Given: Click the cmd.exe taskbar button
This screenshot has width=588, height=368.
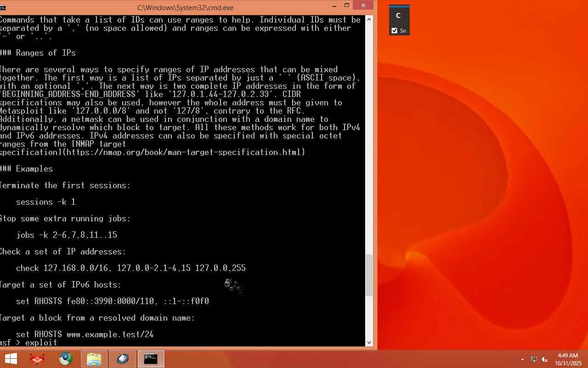Looking at the screenshot, I should click(x=151, y=359).
